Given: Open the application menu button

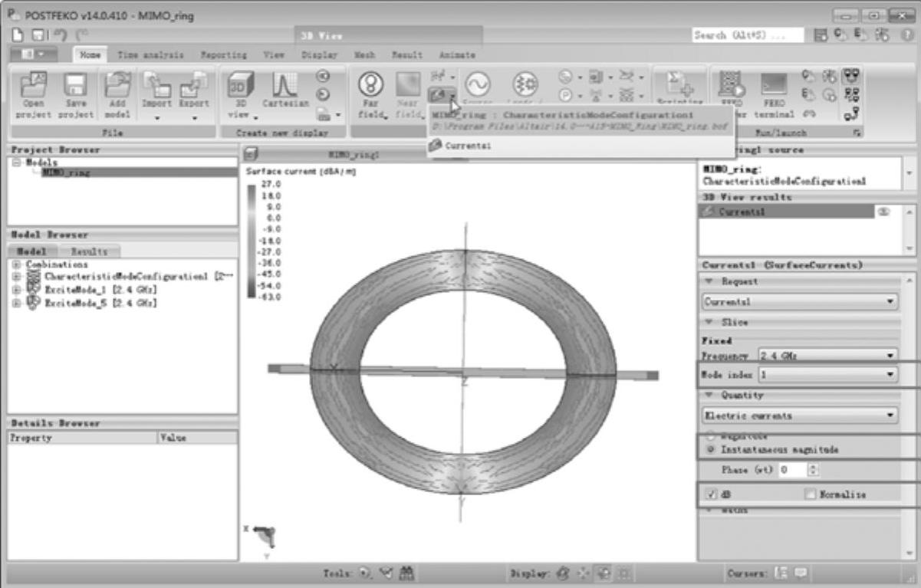Looking at the screenshot, I should pos(35,55).
